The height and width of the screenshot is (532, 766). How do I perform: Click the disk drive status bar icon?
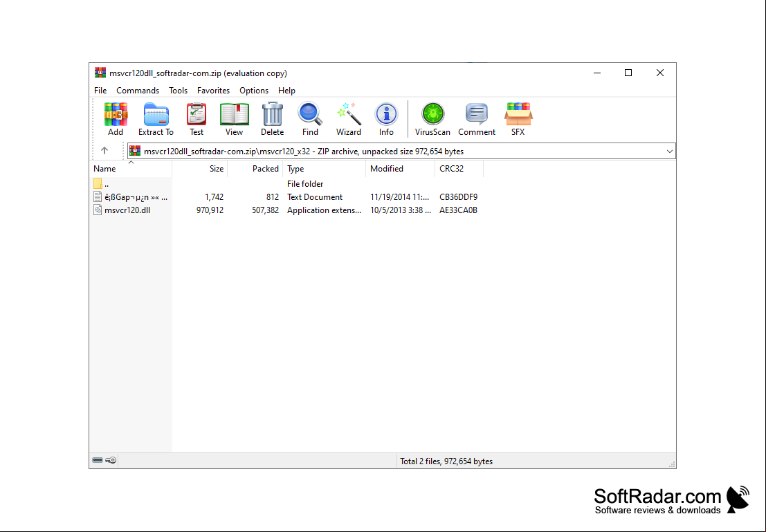[x=98, y=460]
